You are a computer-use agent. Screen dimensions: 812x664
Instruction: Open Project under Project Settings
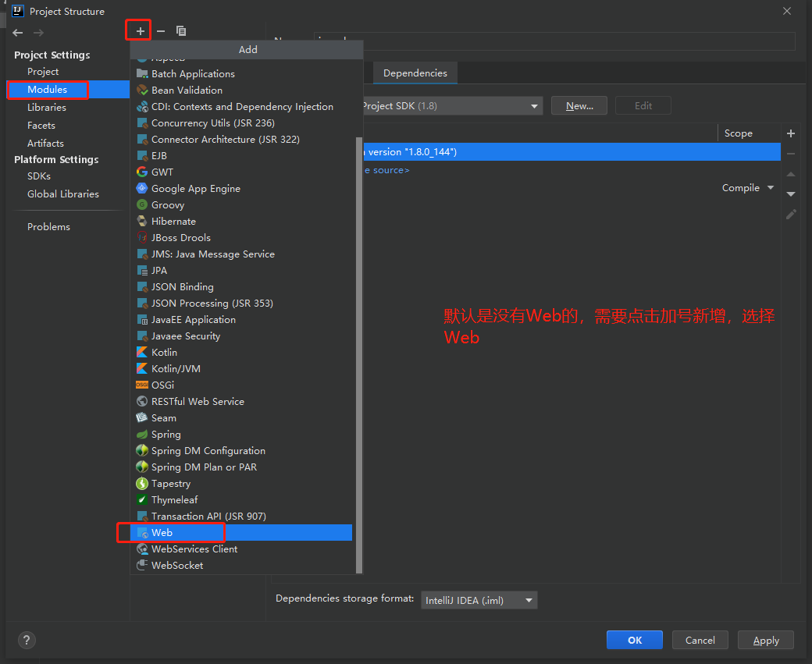coord(43,72)
